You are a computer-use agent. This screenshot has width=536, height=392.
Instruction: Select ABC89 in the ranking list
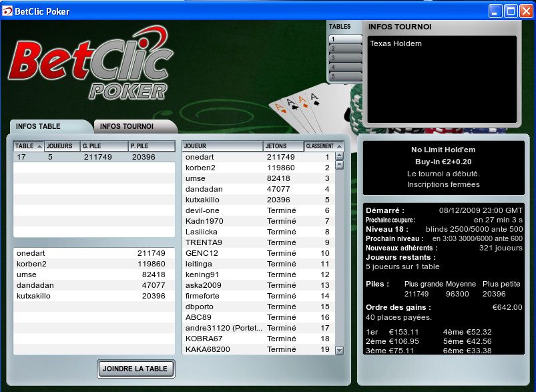click(x=258, y=317)
